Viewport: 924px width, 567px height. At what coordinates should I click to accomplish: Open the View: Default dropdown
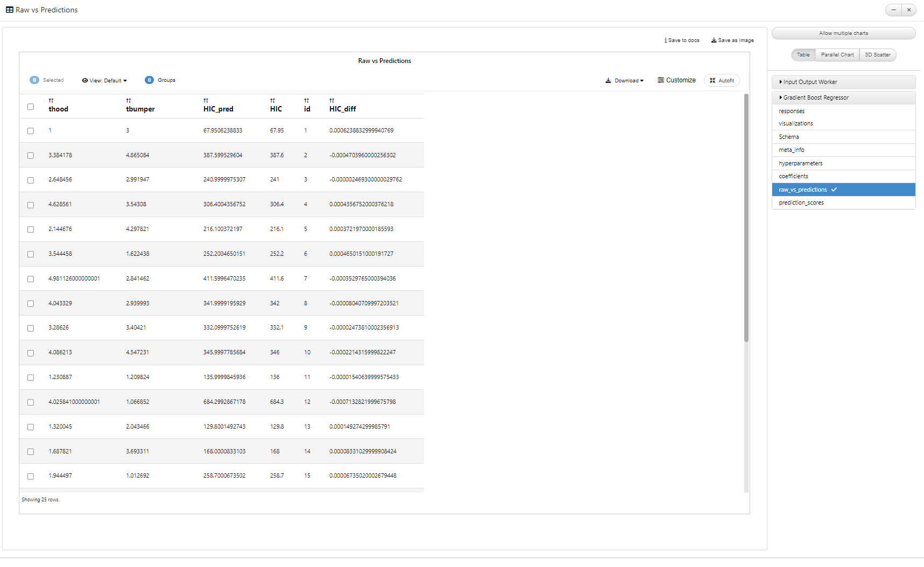click(x=104, y=81)
